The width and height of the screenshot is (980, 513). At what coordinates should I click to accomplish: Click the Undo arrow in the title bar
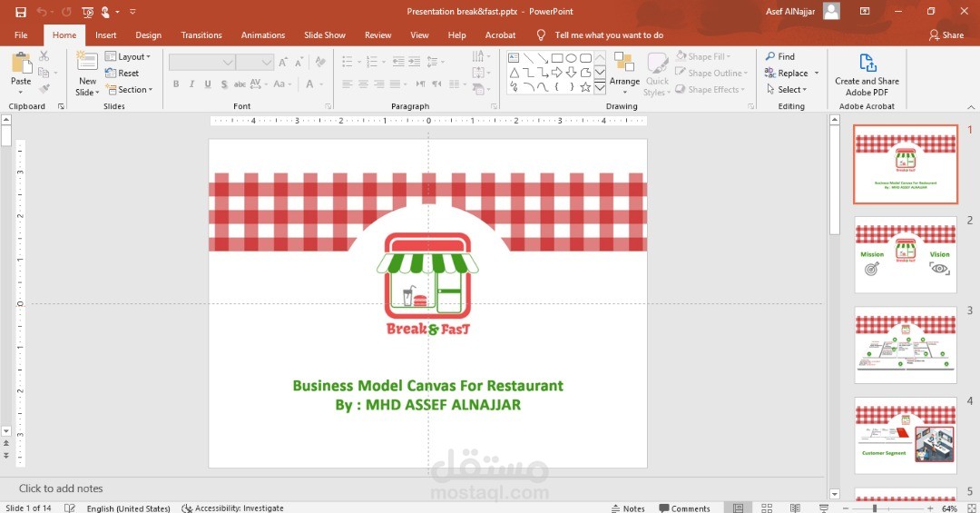(x=41, y=11)
